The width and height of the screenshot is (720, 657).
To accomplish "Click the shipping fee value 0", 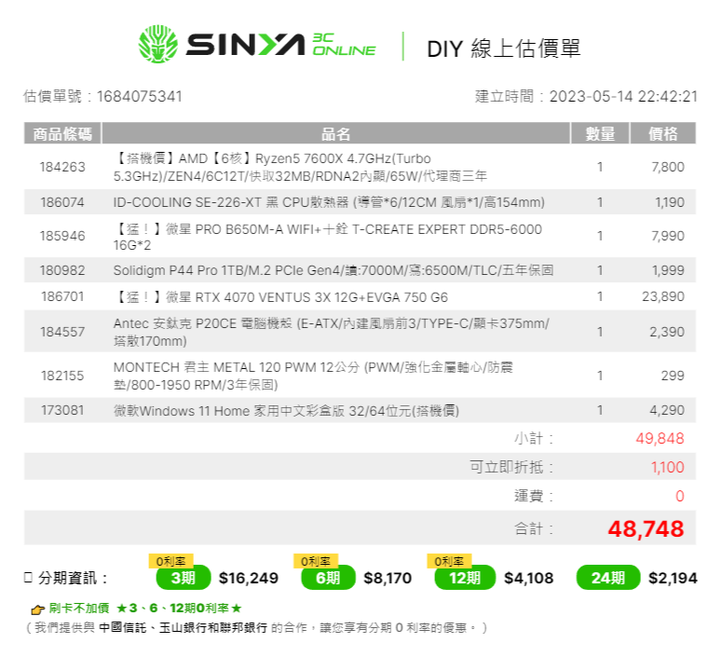I will coord(680,496).
